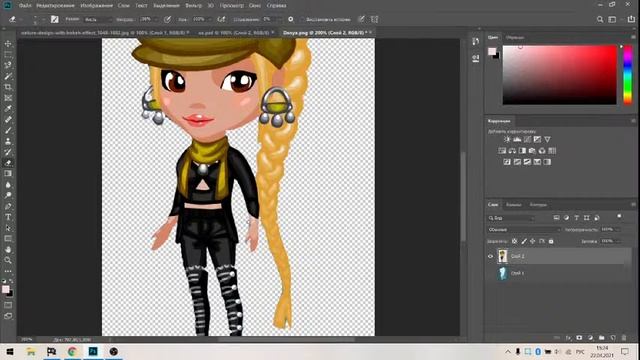This screenshot has height=360, width=640.
Task: Add a Vibrance adjustment
Action: coord(547,139)
